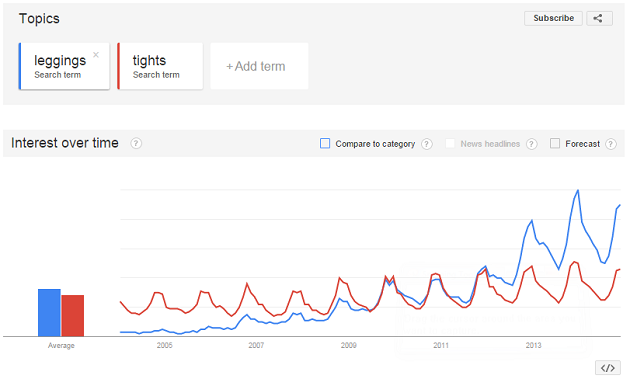Image resolution: width=630 pixels, height=379 pixels.
Task: Click the share icon next to Subscribe
Action: (x=599, y=18)
